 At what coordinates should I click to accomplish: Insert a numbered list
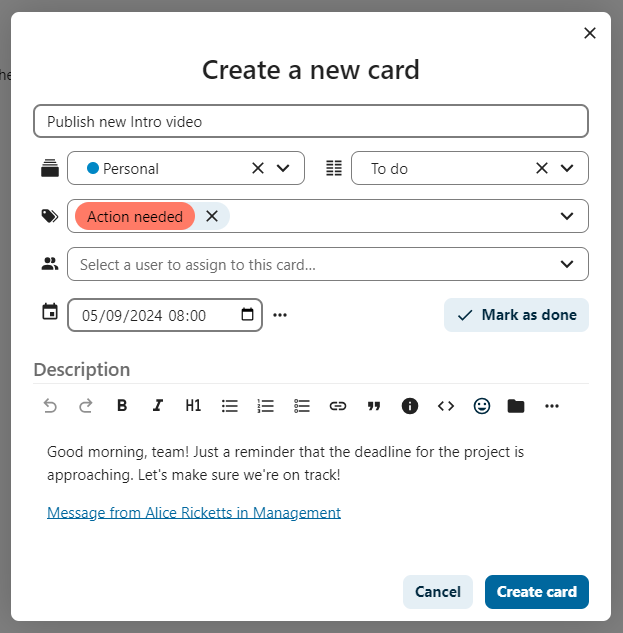266,406
